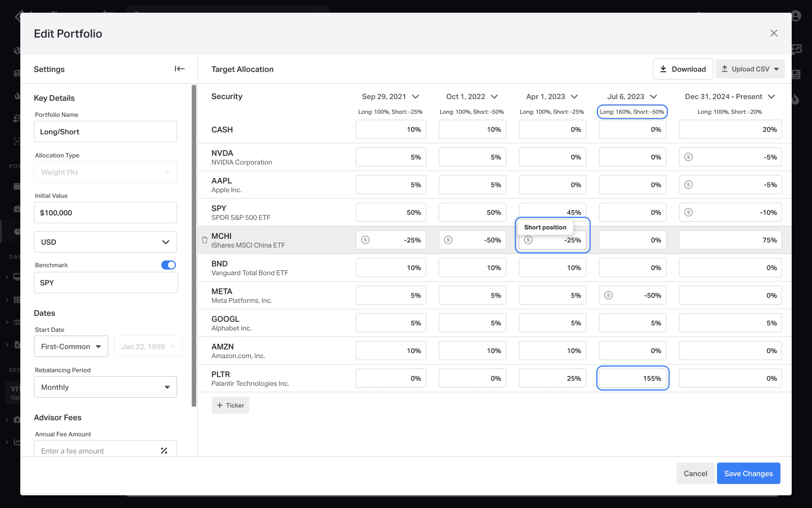
Task: Click the MCHI row trash delete icon
Action: click(x=205, y=240)
